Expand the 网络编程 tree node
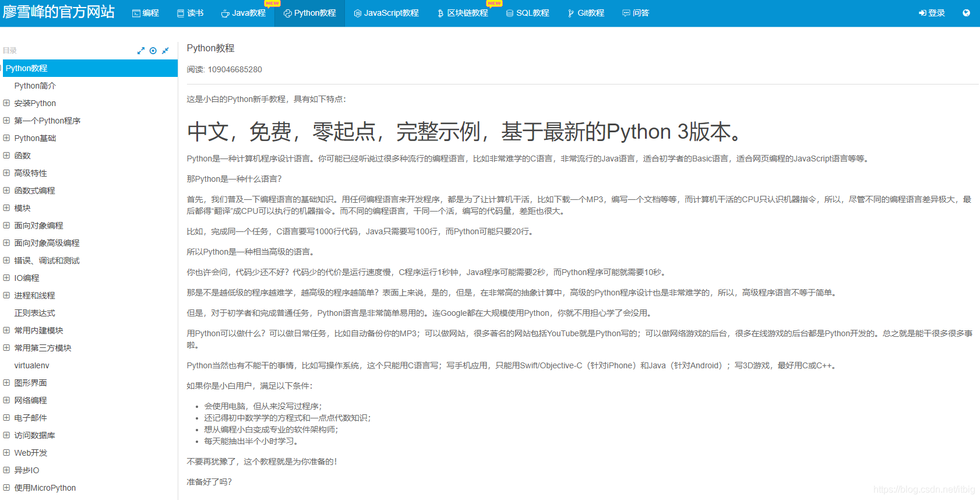The image size is (980, 500). coord(6,400)
